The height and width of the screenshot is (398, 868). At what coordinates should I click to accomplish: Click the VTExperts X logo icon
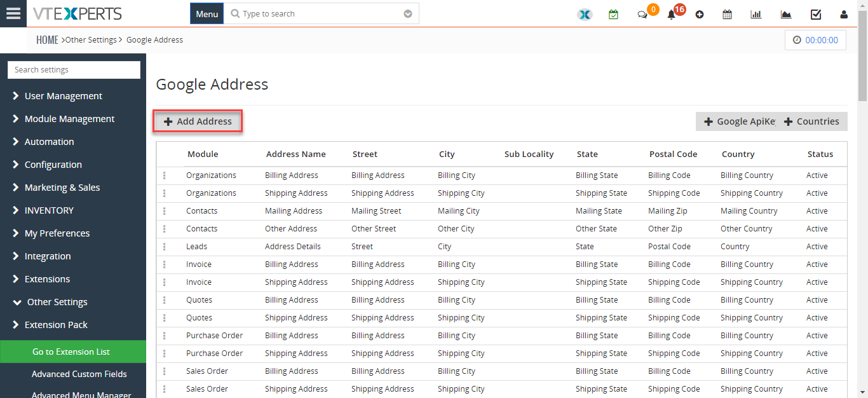(x=585, y=14)
